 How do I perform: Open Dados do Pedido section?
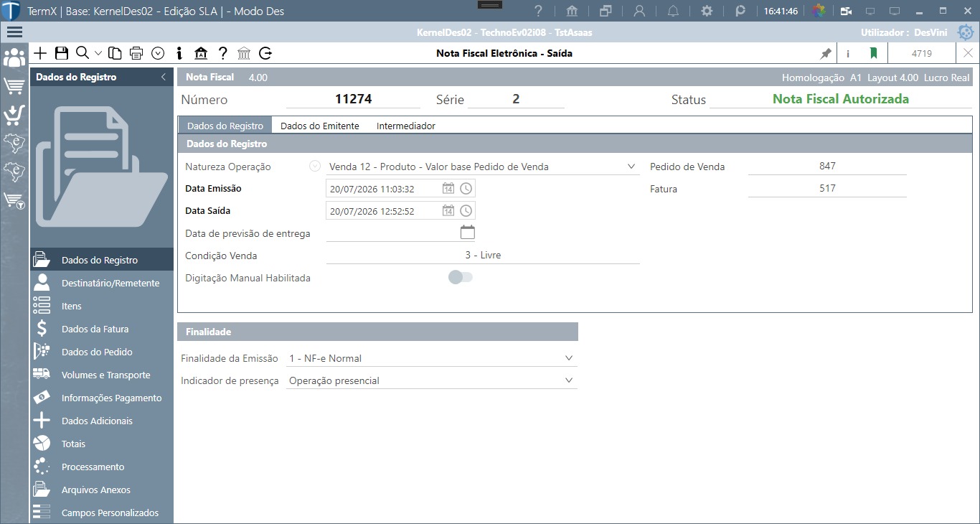point(102,352)
